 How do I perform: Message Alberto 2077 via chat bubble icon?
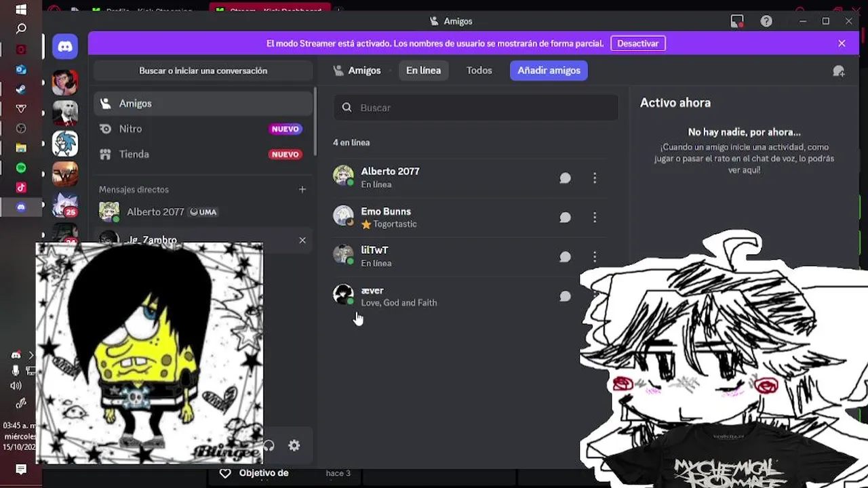point(565,178)
